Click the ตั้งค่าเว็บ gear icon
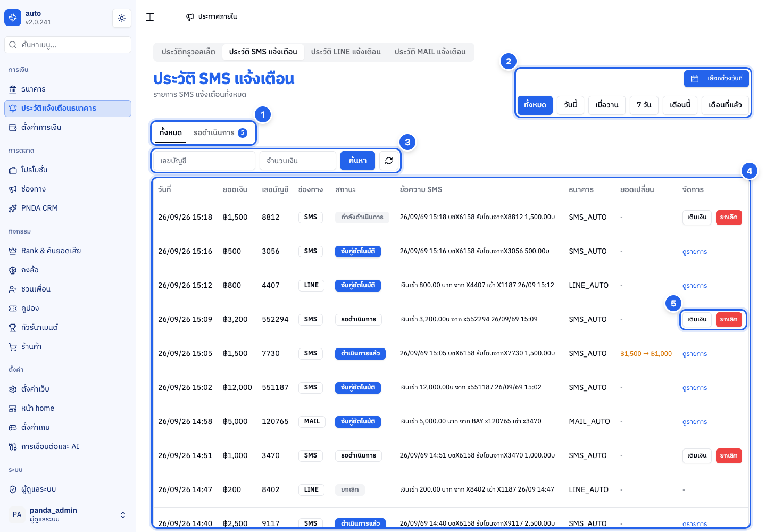766x532 pixels. click(x=13, y=389)
